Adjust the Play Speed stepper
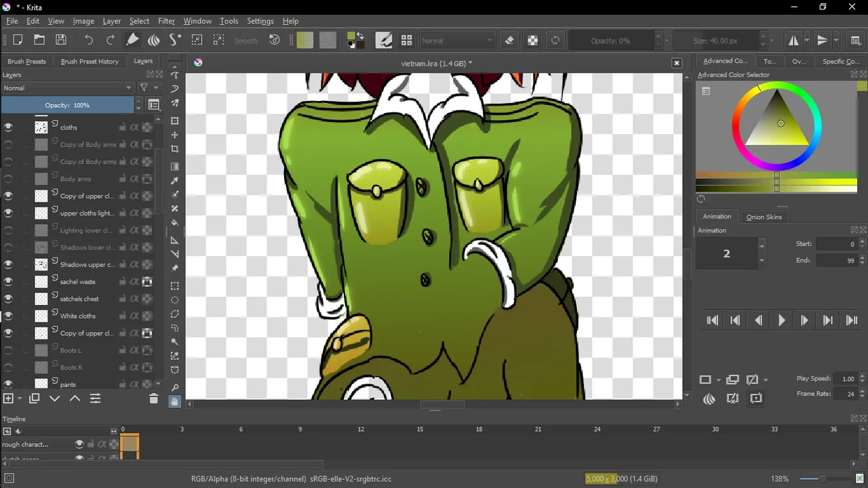The height and width of the screenshot is (488, 868). click(862, 379)
